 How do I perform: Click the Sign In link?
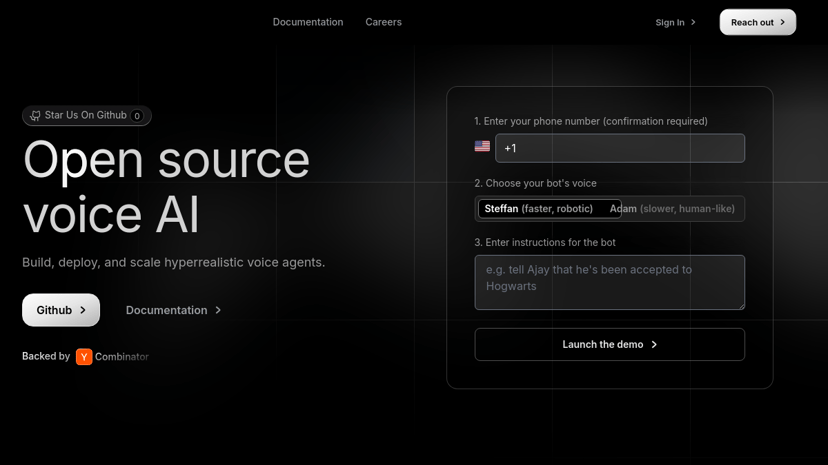[x=675, y=22]
